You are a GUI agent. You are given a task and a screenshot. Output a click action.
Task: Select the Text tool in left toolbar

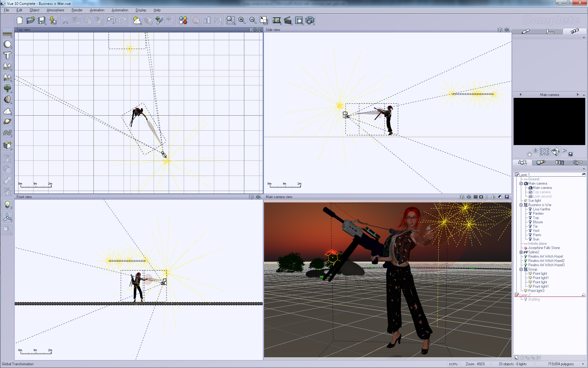(7, 56)
